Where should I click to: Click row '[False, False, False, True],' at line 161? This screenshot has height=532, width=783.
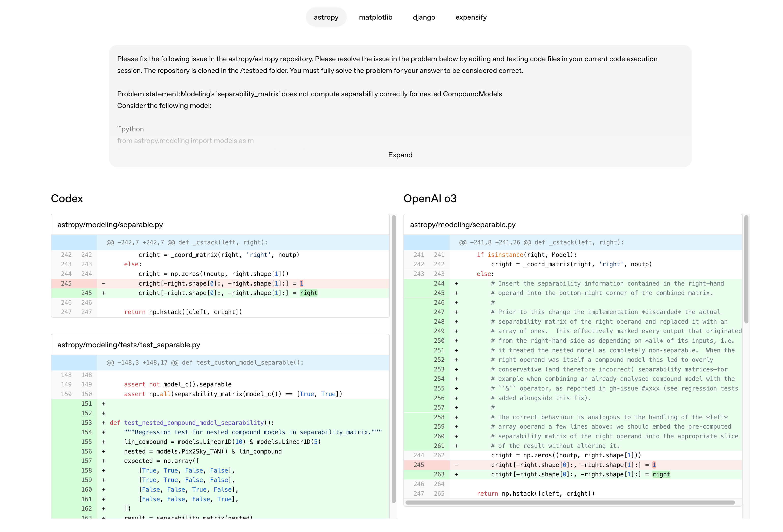[x=220, y=499]
